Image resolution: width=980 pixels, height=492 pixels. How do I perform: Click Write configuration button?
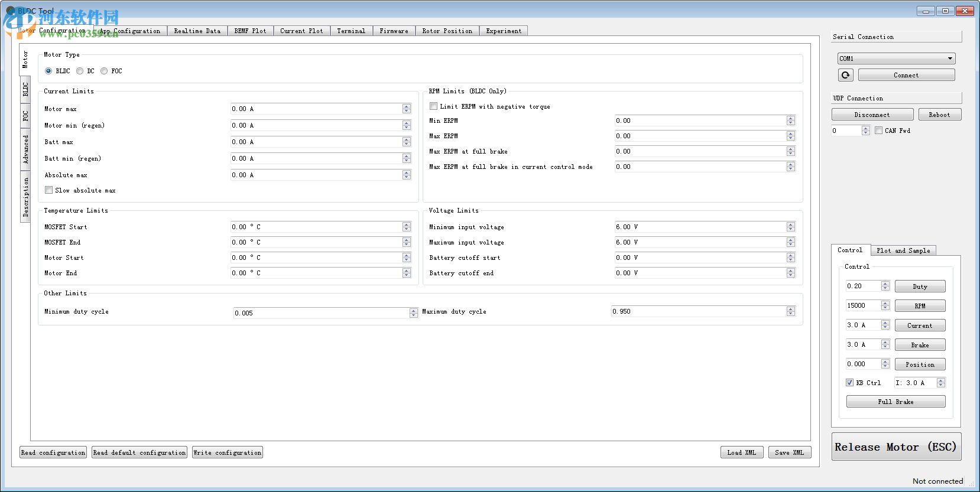pyautogui.click(x=228, y=452)
